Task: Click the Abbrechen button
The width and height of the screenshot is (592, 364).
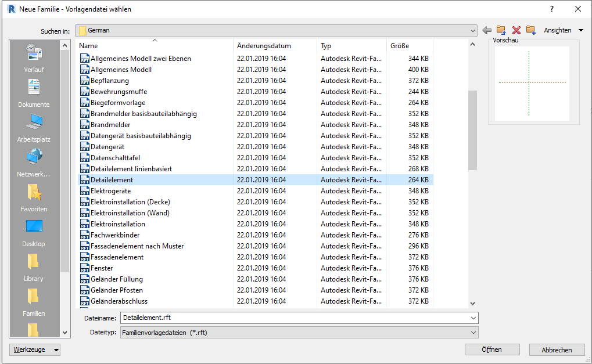Action: click(x=557, y=349)
